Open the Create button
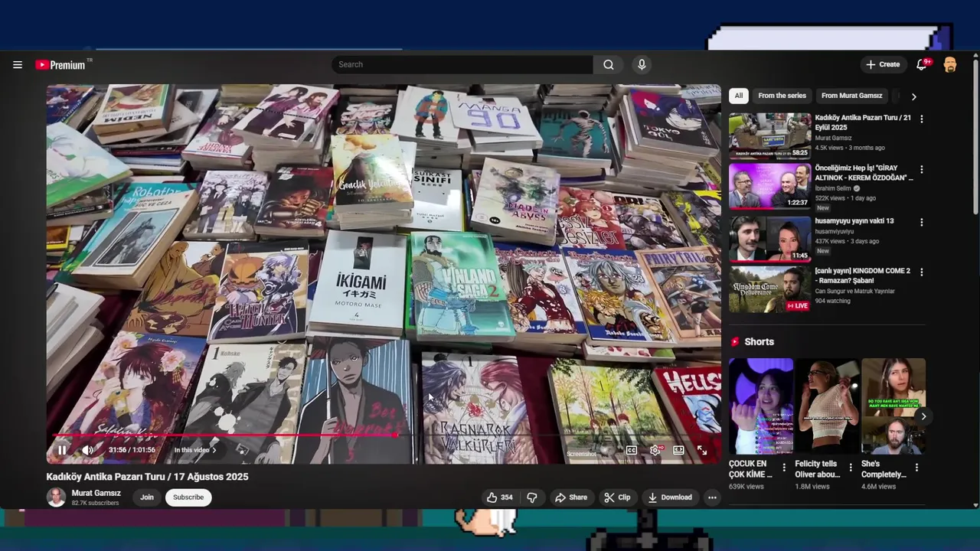This screenshot has width=980, height=551. [x=883, y=65]
